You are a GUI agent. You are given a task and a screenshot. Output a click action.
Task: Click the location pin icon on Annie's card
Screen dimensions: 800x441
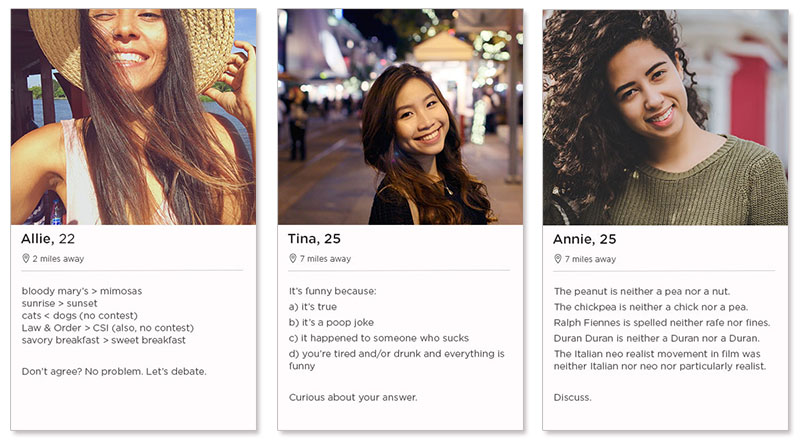coord(557,259)
